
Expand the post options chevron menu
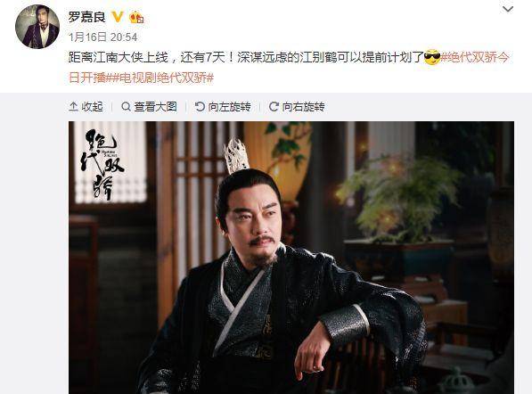508,9
